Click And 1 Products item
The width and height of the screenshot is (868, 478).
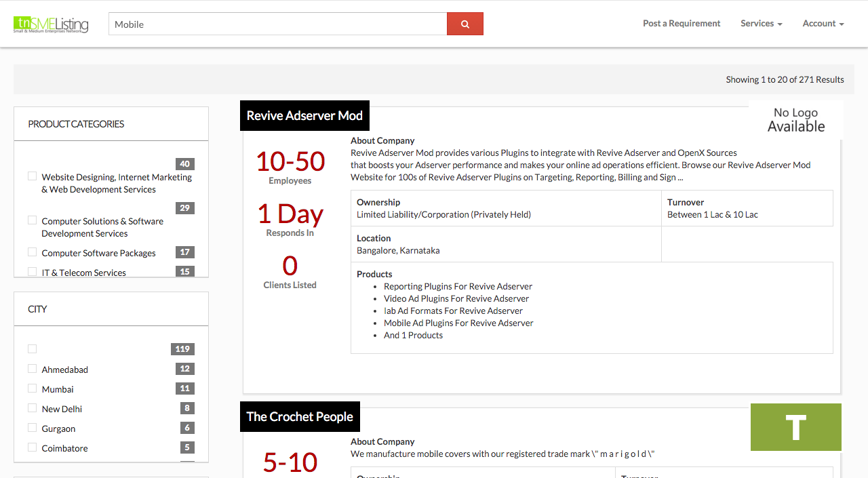tap(413, 335)
